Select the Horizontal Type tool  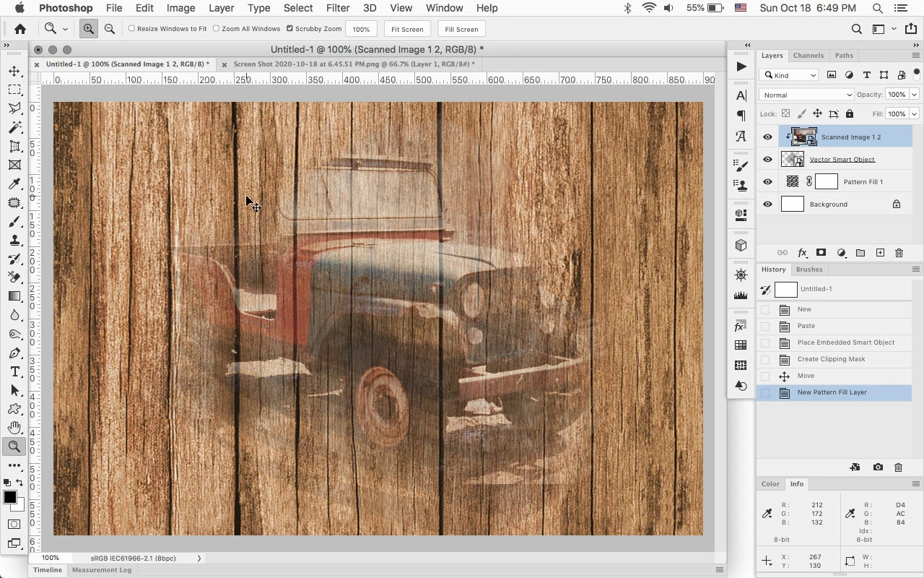click(14, 371)
